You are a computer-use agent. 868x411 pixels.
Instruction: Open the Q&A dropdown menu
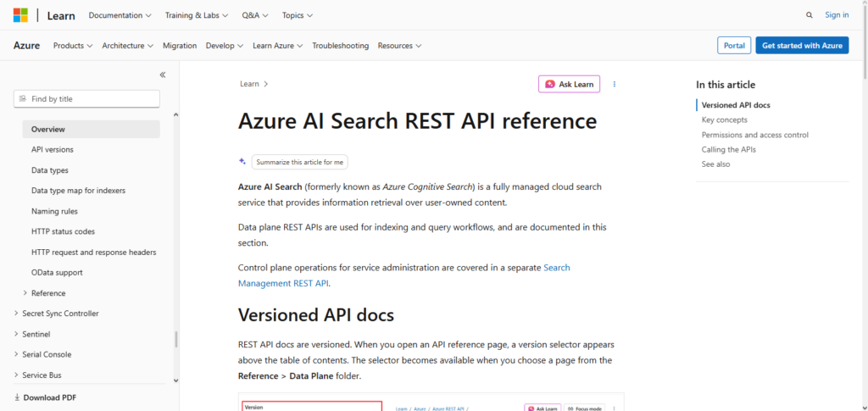pos(255,15)
